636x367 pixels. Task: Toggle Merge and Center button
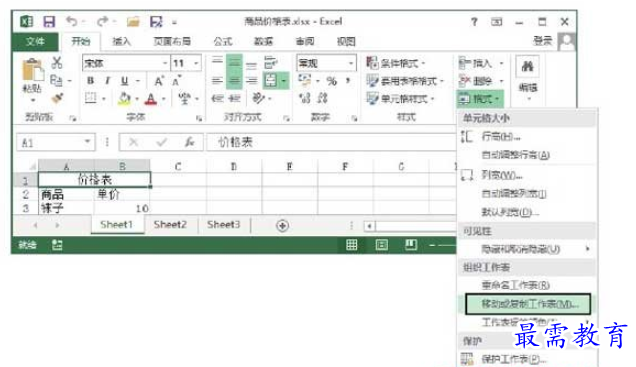point(271,81)
